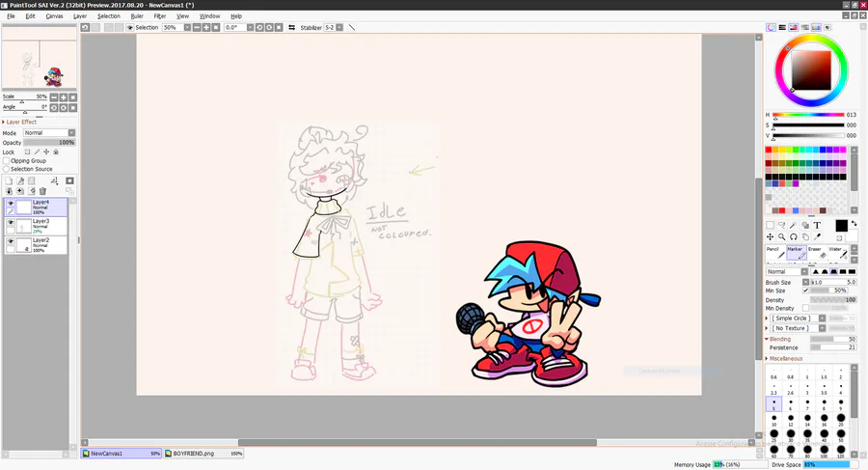Enable Clipping Group checkbox
Image resolution: width=868 pixels, height=470 pixels.
pyautogui.click(x=7, y=161)
